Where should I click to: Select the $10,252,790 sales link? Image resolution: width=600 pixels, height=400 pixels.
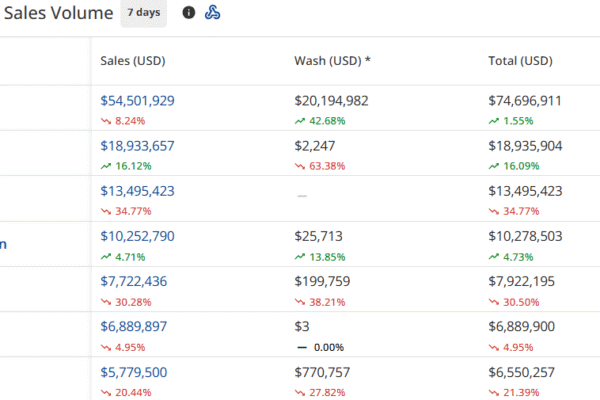click(x=138, y=236)
